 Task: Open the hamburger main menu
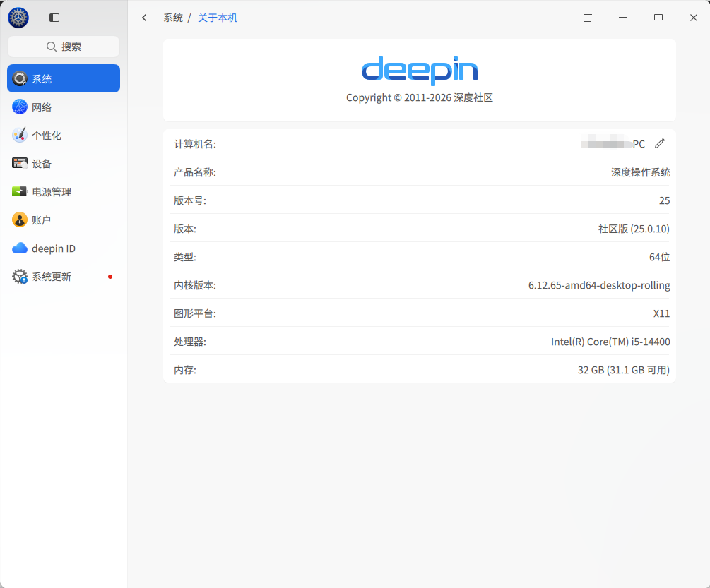587,18
